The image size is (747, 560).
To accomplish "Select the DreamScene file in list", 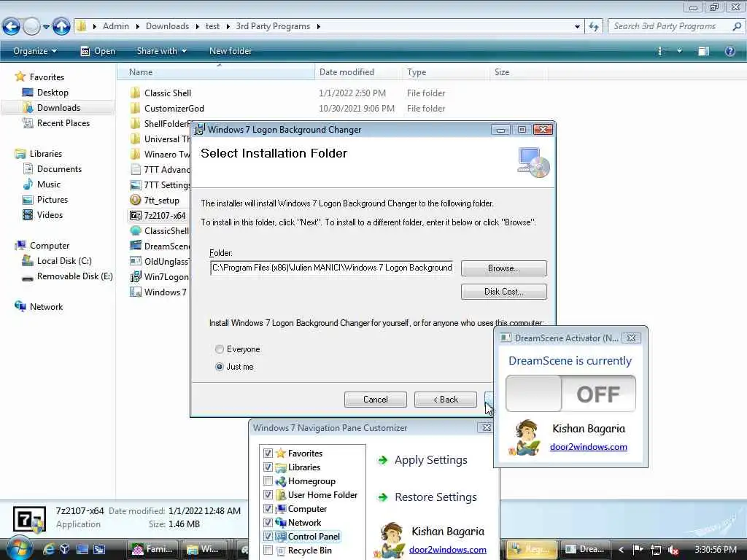I will click(x=166, y=246).
